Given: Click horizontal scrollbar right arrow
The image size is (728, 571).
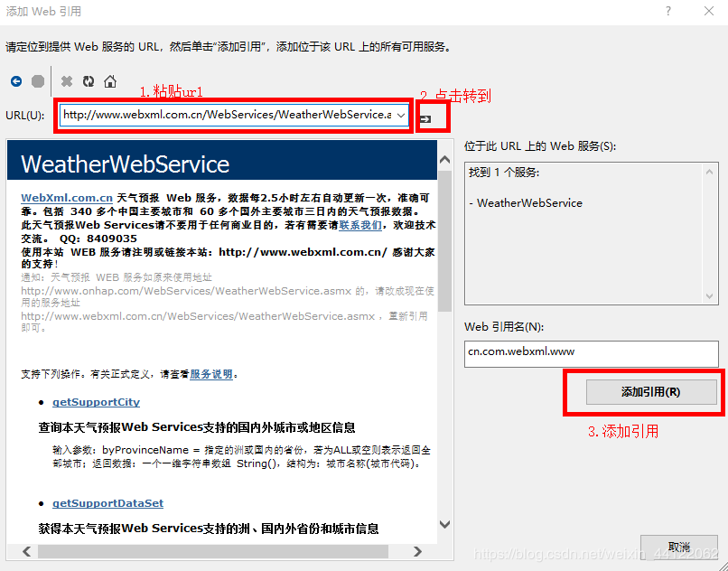Looking at the screenshot, I should [417, 551].
